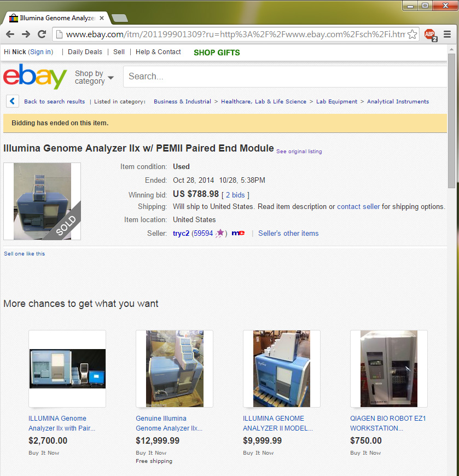Click the eBay logo
The height and width of the screenshot is (476, 459).
point(35,76)
